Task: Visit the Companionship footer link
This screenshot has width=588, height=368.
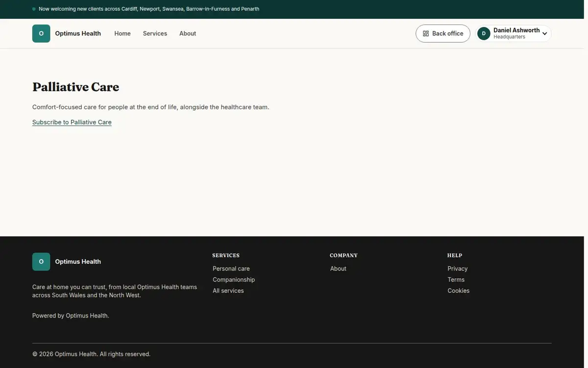Action: tap(234, 280)
